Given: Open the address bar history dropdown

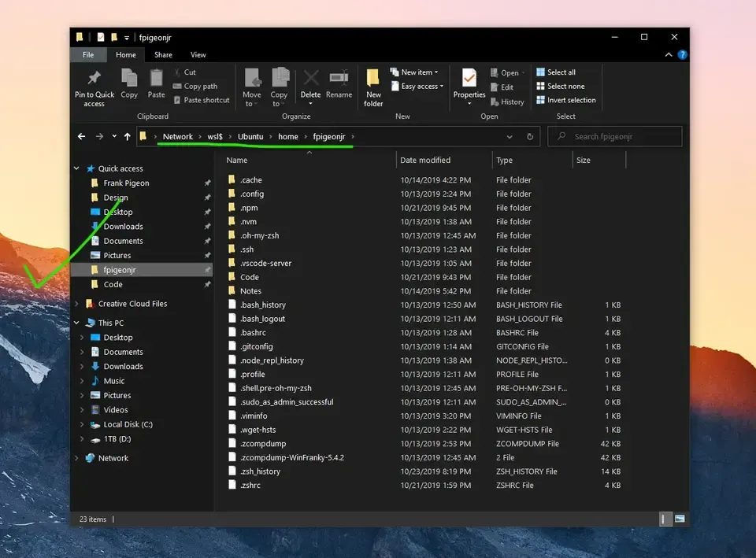Looking at the screenshot, I should (510, 137).
